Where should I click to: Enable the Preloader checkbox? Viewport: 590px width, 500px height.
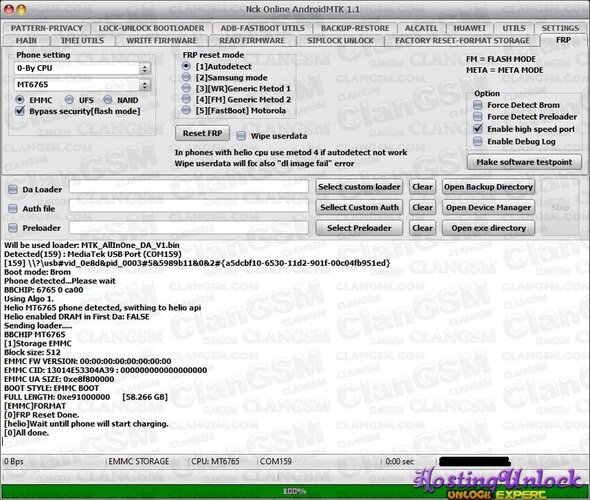coord(13,228)
